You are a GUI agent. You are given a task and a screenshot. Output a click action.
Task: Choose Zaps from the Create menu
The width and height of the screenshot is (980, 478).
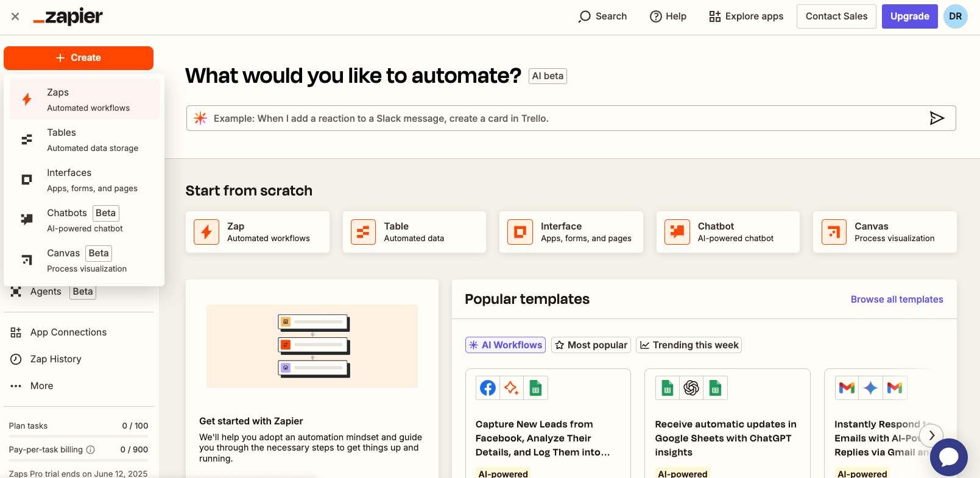pos(85,99)
